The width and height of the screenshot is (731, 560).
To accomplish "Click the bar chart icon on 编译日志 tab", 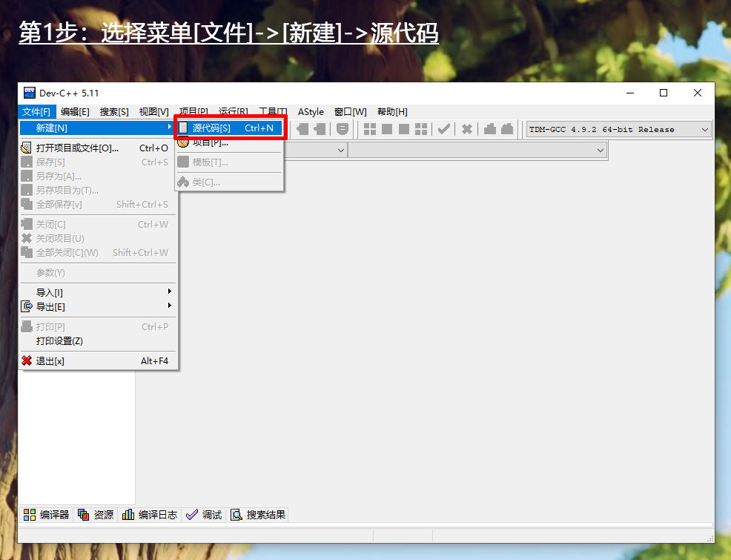I will (x=128, y=514).
